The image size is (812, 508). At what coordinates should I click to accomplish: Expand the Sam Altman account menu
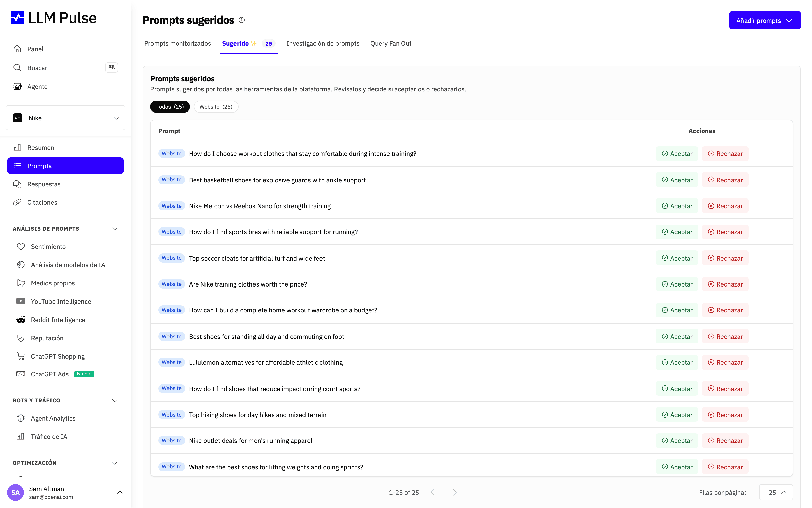120,492
